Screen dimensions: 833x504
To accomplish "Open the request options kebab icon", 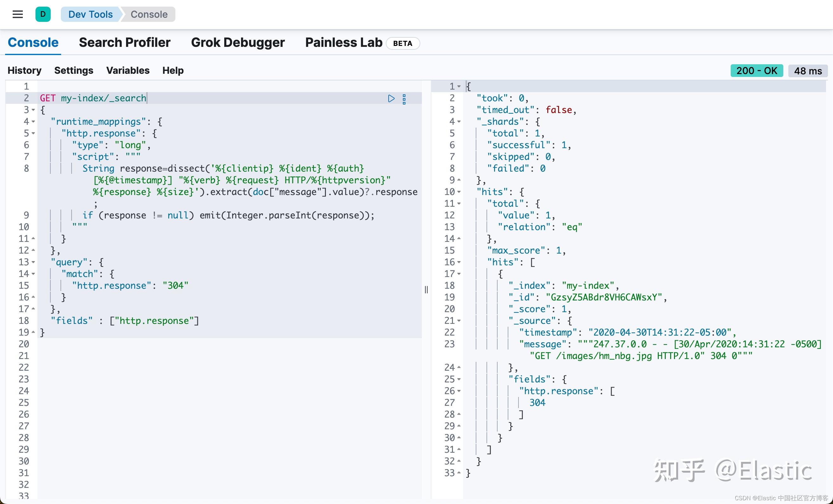I will click(x=404, y=99).
